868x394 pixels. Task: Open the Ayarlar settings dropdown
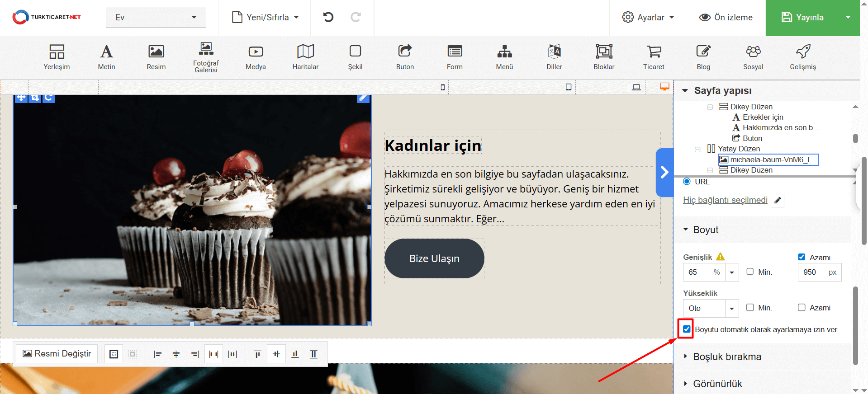(648, 17)
